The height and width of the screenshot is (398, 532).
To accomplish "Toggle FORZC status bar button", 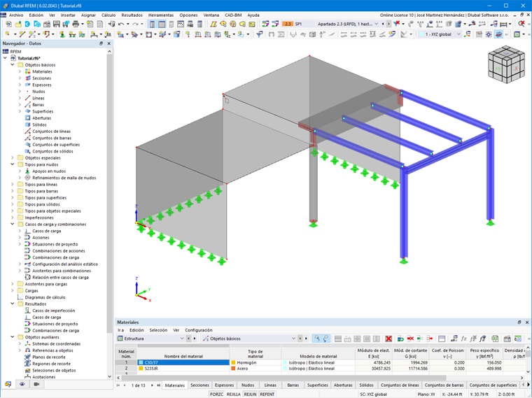I will (x=216, y=395).
